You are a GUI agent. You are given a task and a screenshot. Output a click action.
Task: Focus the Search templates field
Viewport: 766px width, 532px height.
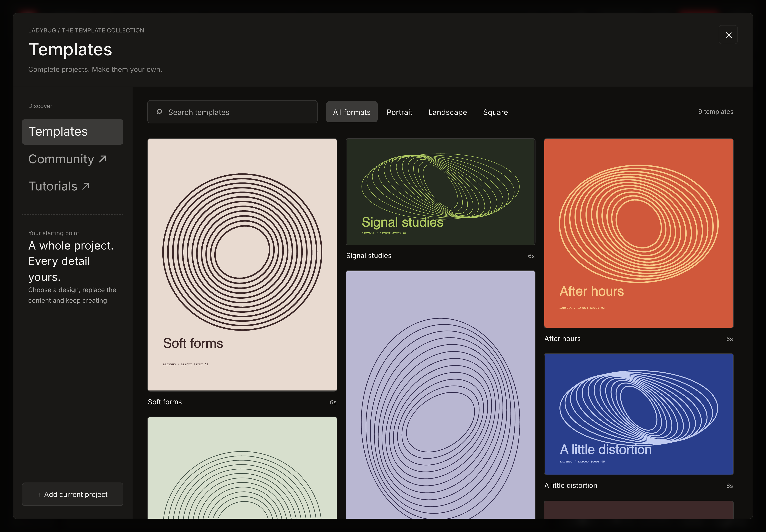click(232, 112)
